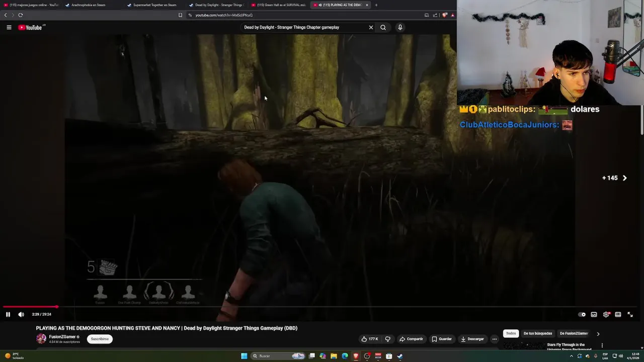Image resolution: width=644 pixels, height=362 pixels.
Task: Toggle the autoplay switch in the player
Action: (x=582, y=314)
